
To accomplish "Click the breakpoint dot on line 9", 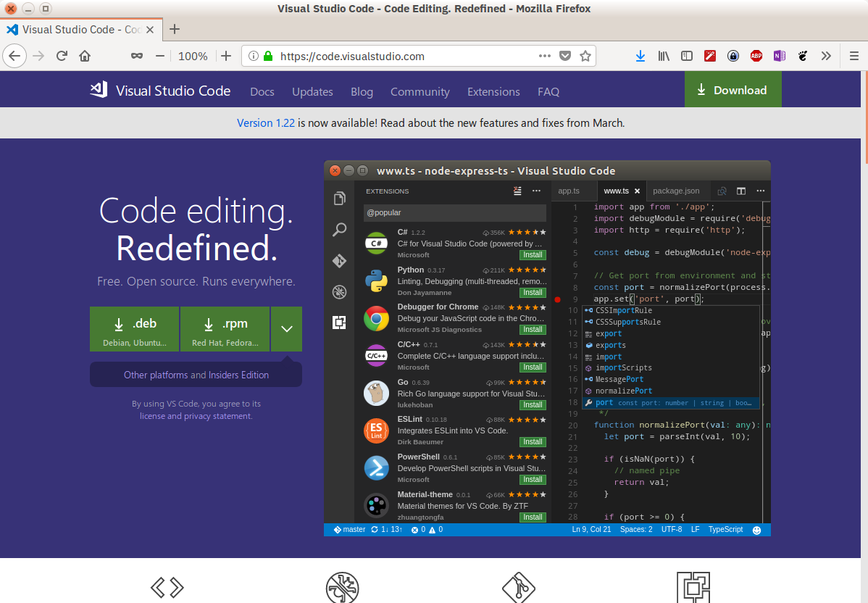I will tap(557, 298).
